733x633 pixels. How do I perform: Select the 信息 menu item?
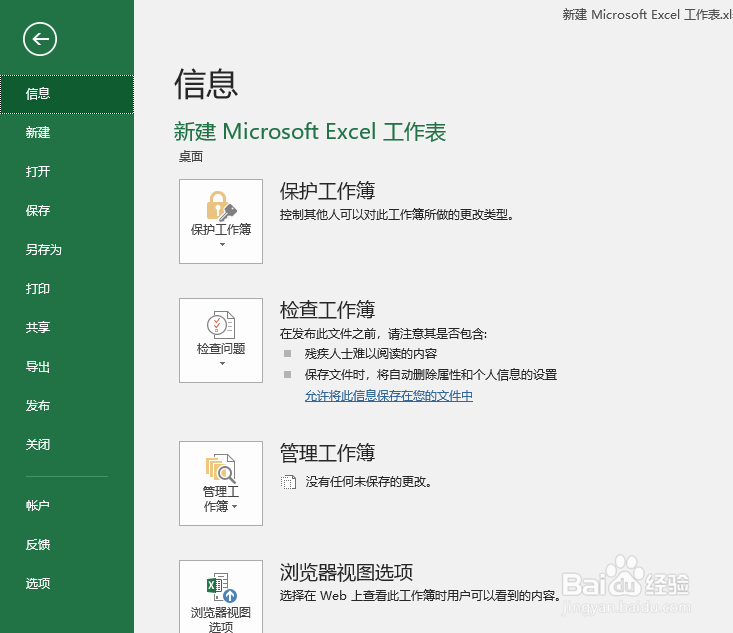pyautogui.click(x=67, y=94)
